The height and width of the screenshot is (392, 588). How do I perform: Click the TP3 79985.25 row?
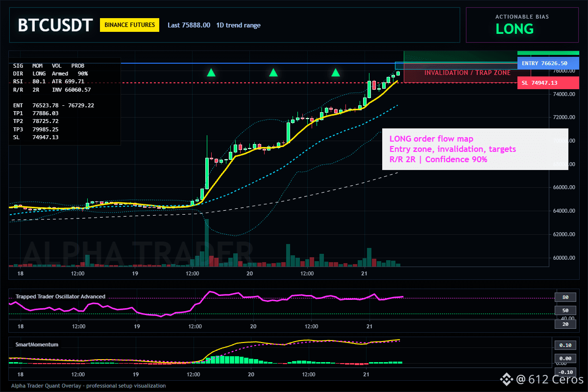pyautogui.click(x=36, y=129)
